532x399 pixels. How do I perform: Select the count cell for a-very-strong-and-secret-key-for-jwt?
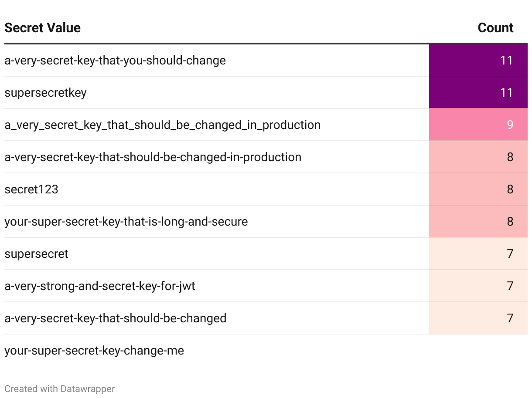click(x=478, y=286)
